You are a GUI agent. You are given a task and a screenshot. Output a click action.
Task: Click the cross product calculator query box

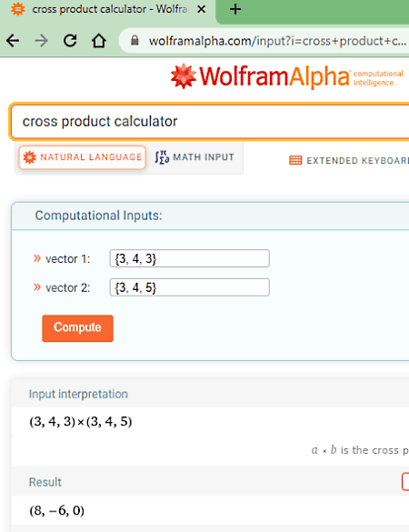[x=210, y=122]
